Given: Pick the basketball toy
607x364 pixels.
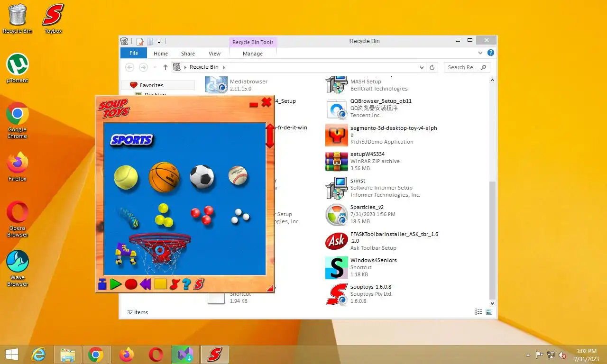Looking at the screenshot, I should (164, 177).
